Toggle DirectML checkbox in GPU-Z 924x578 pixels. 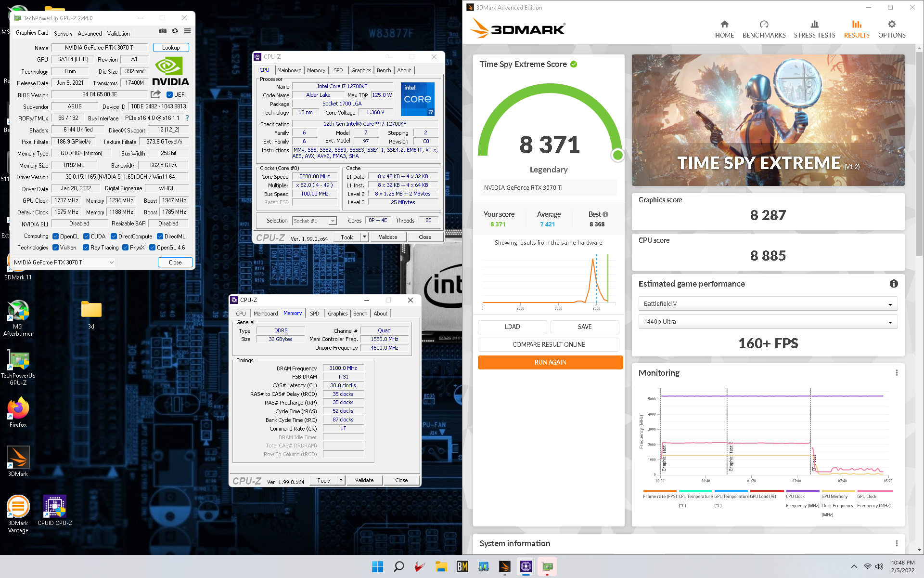160,236
